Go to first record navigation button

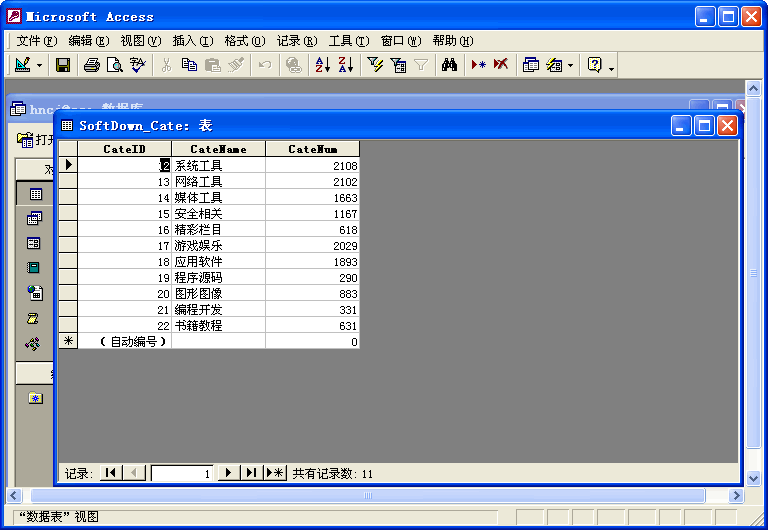pos(111,473)
